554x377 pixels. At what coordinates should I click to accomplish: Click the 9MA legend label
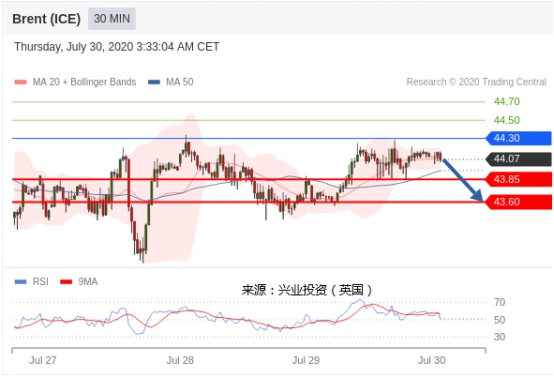[88, 282]
